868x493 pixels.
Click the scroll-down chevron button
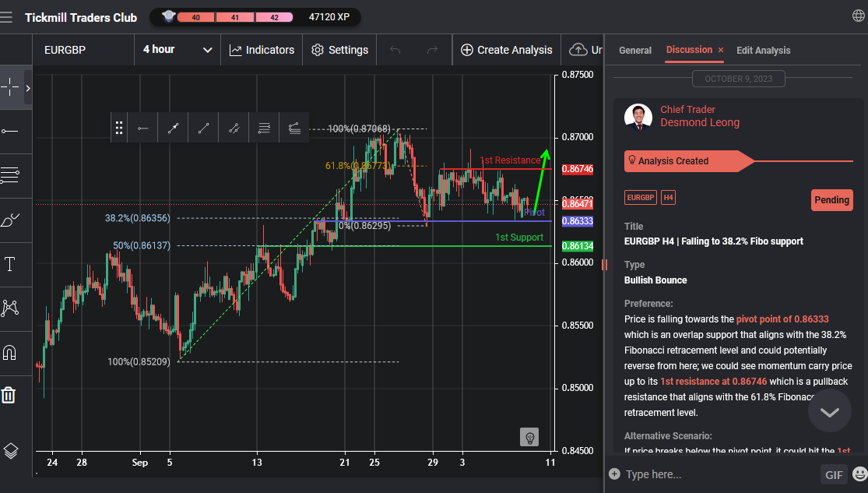[829, 411]
